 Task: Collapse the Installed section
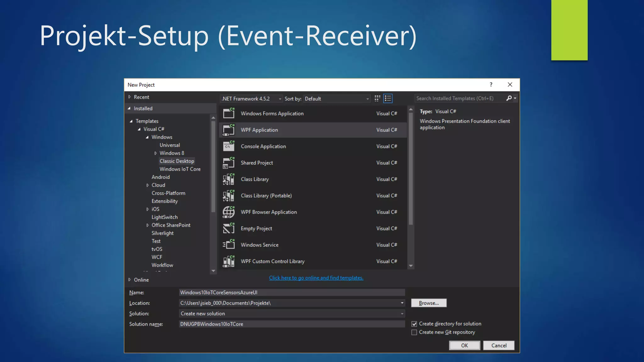click(x=129, y=108)
